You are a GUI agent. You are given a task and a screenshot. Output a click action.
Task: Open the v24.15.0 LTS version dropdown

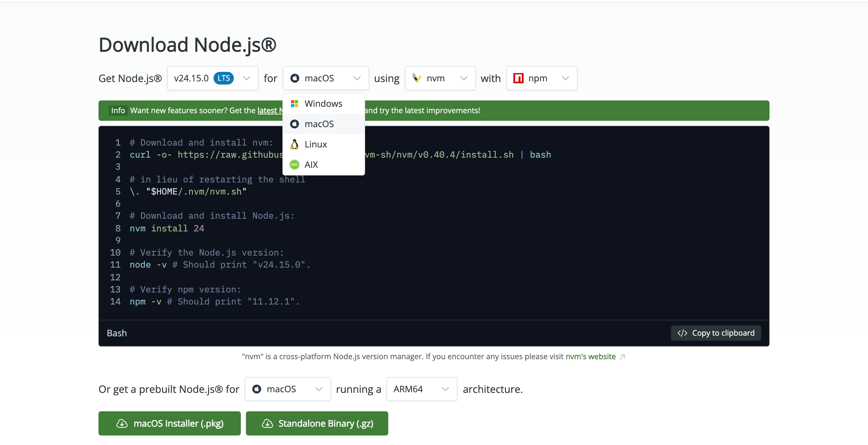click(213, 78)
